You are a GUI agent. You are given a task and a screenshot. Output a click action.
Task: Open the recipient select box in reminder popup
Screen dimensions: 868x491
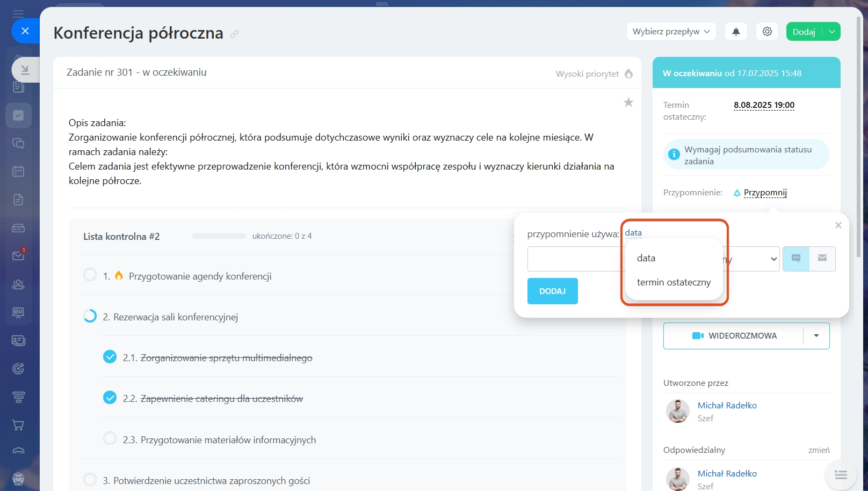tap(751, 259)
